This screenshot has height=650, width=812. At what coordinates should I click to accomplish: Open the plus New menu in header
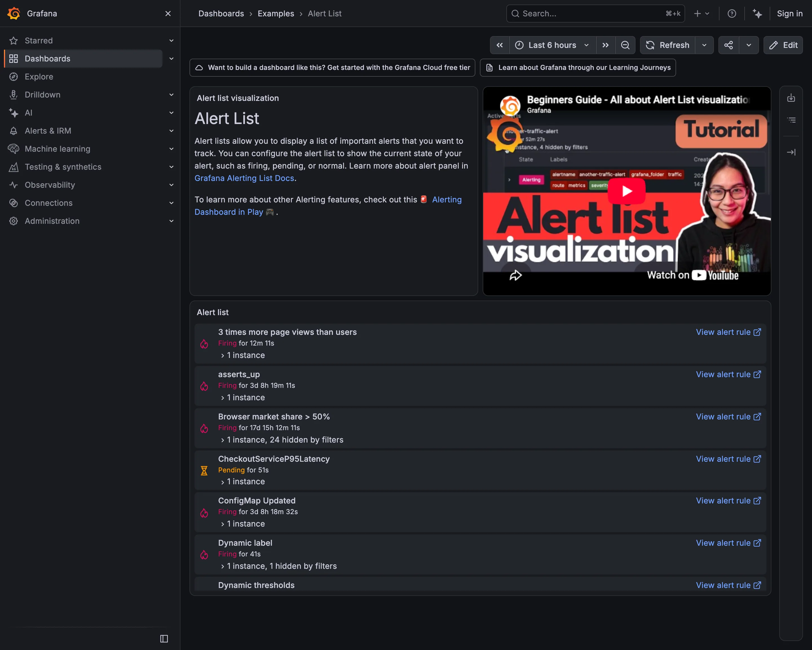pyautogui.click(x=702, y=14)
